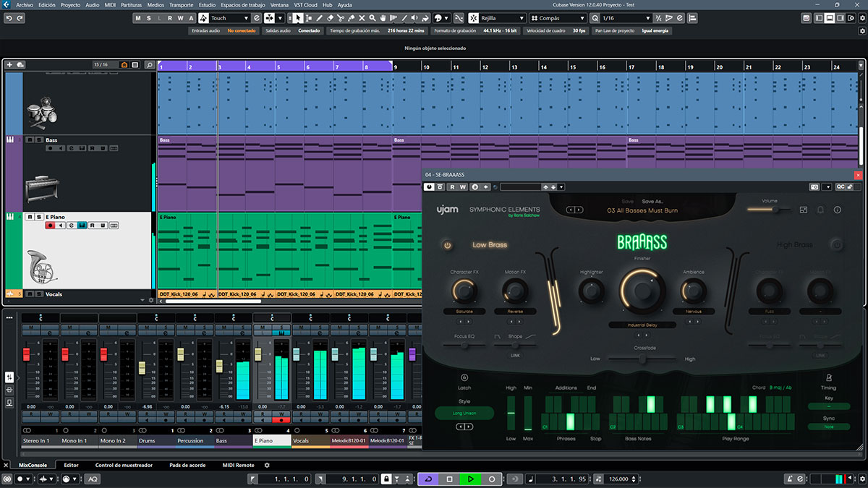The image size is (868, 488).
Task: Open the Sync Note selector in plugin
Action: click(x=828, y=427)
